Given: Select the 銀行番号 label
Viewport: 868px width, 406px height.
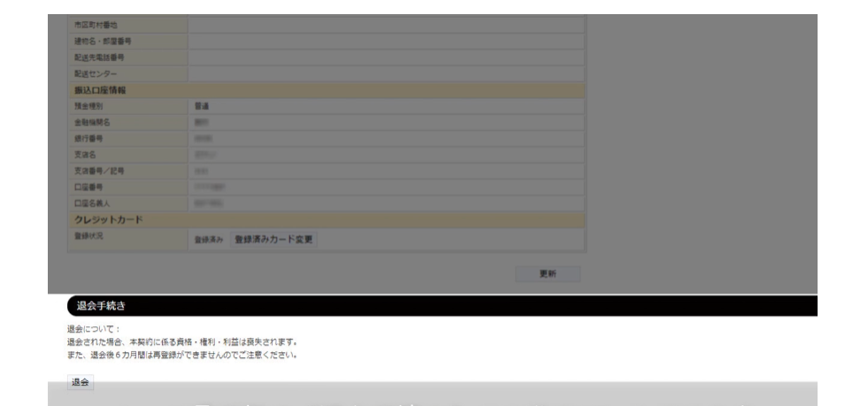Looking at the screenshot, I should (88, 138).
